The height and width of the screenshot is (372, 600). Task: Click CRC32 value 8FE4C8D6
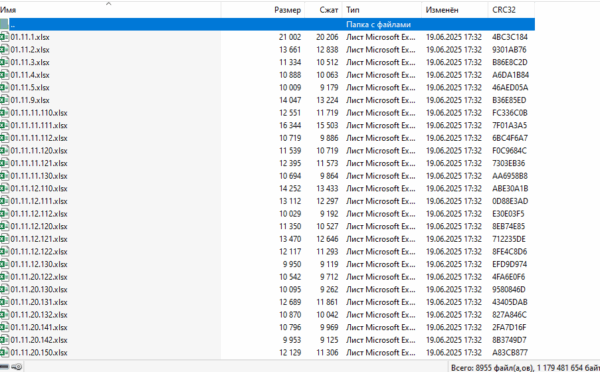[x=510, y=252]
